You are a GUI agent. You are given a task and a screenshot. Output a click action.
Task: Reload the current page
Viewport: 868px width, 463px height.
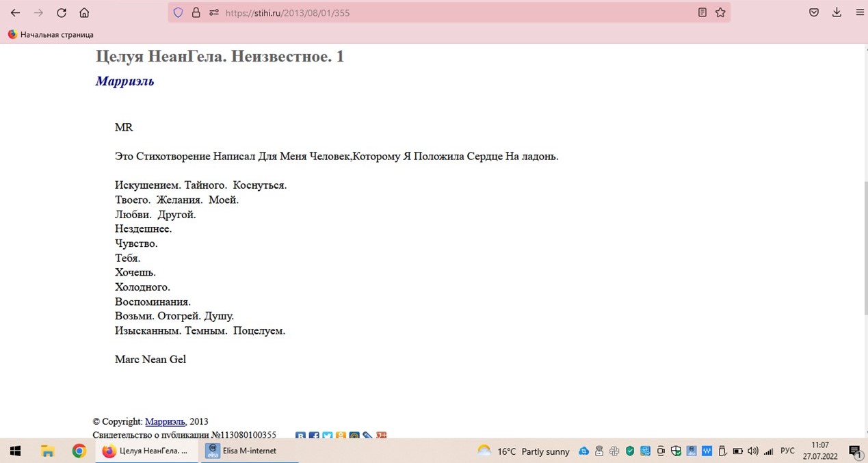62,12
